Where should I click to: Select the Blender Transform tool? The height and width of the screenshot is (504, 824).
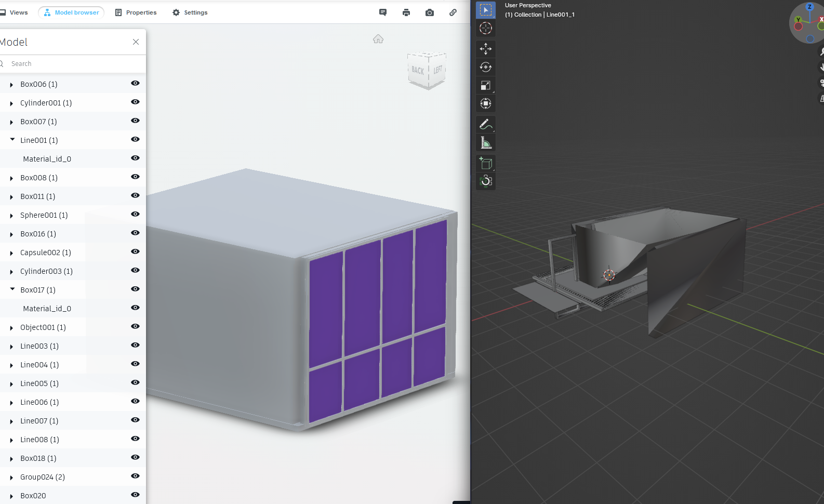click(486, 103)
